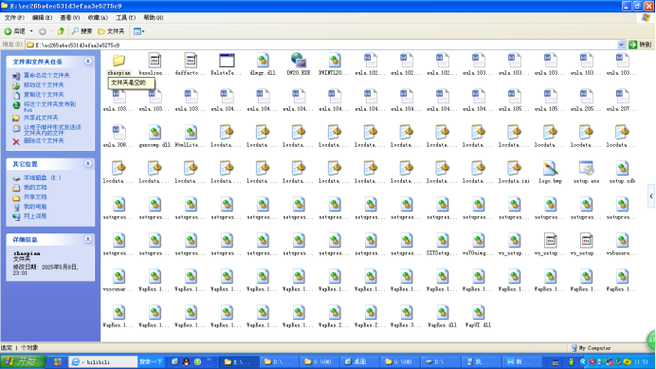This screenshot has width=656, height=369.
Task: Click the rename this folder link
Action: point(46,75)
